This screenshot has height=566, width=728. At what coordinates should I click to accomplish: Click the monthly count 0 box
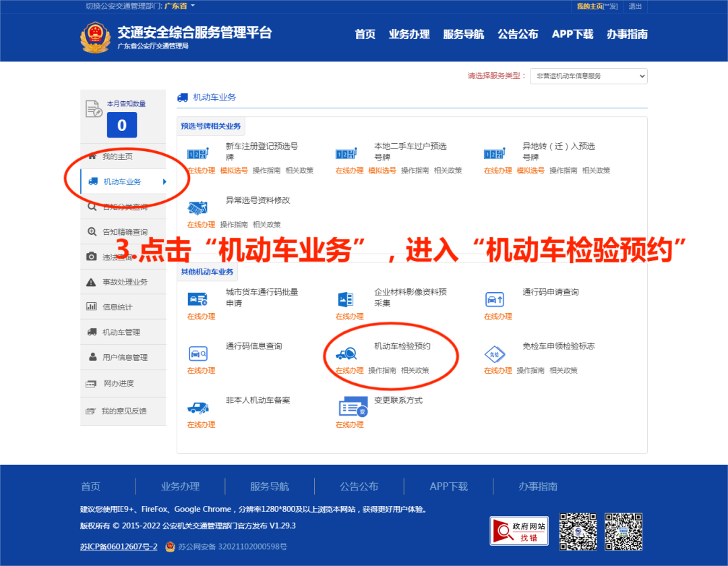[x=122, y=125]
